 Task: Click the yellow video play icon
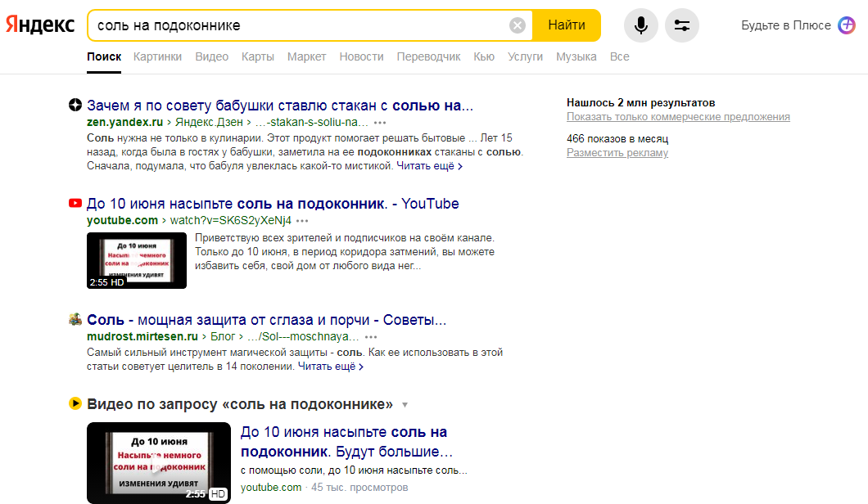tap(75, 403)
